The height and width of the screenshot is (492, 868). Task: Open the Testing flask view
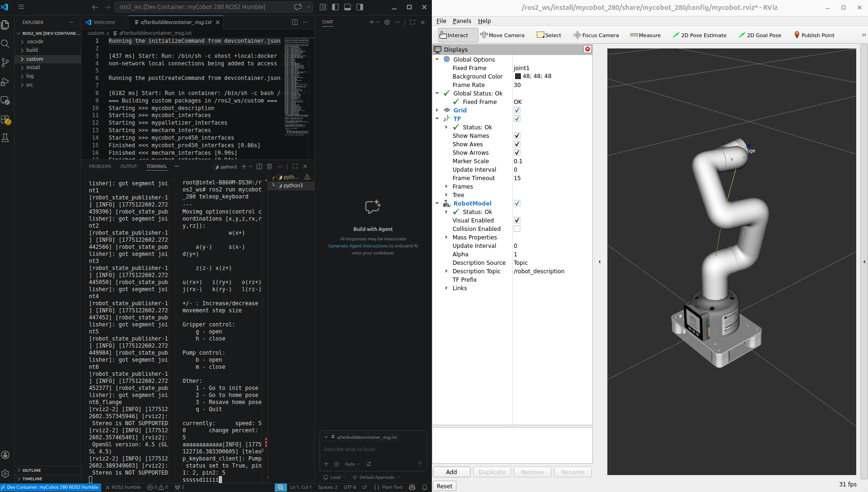(x=6, y=138)
